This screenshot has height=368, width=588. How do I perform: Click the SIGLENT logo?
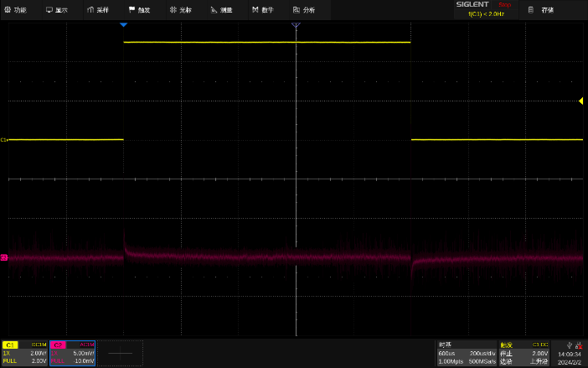coord(472,4)
